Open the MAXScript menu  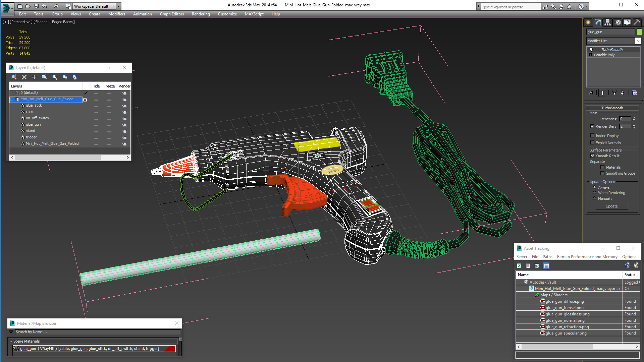coord(254,14)
